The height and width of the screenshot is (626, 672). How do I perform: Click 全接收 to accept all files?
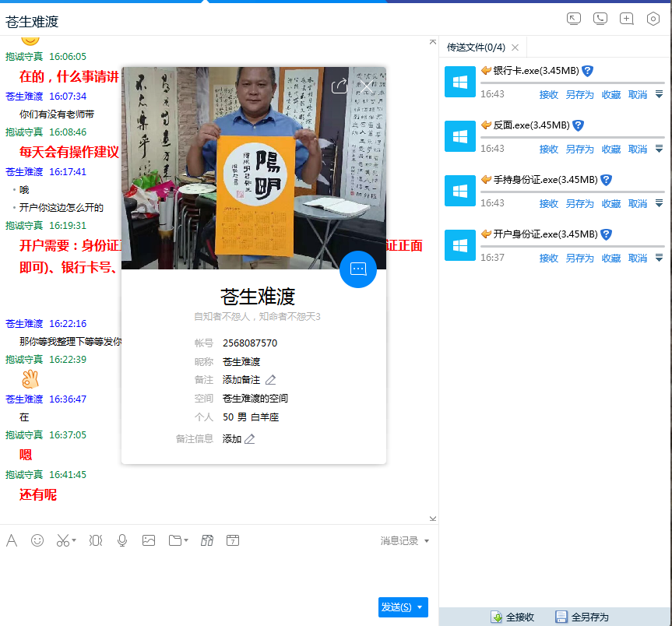point(512,617)
